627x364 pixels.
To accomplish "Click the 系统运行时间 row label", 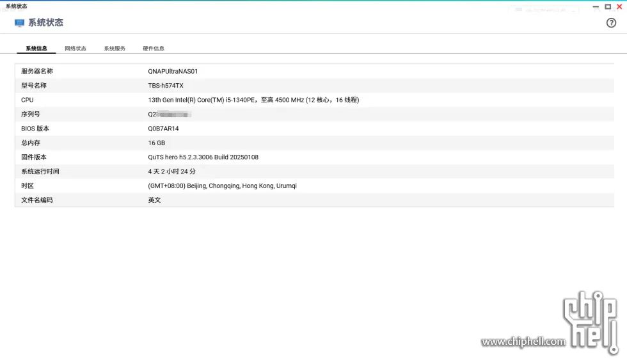I will [40, 171].
